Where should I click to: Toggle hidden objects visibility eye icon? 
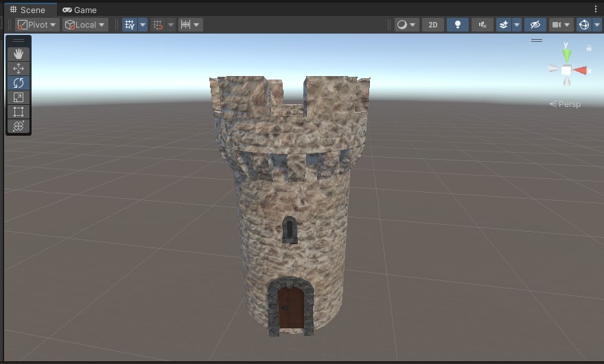click(x=535, y=25)
